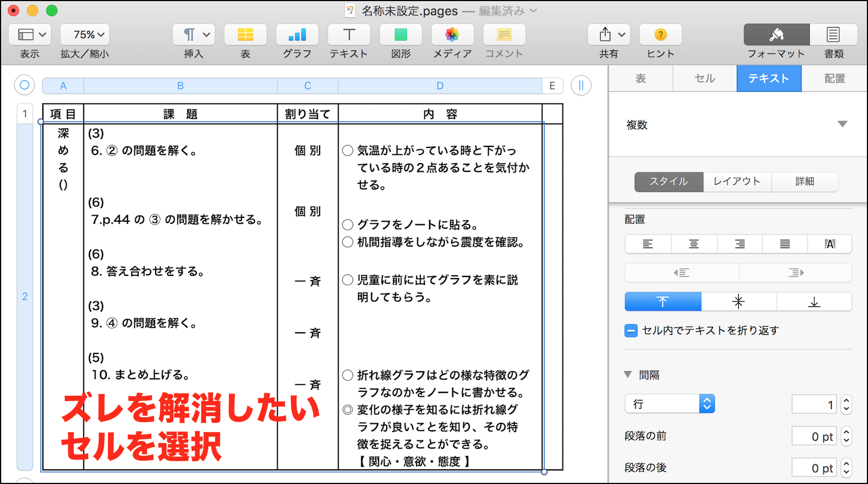Switch to the セル tab
The image size is (868, 484).
pos(705,79)
